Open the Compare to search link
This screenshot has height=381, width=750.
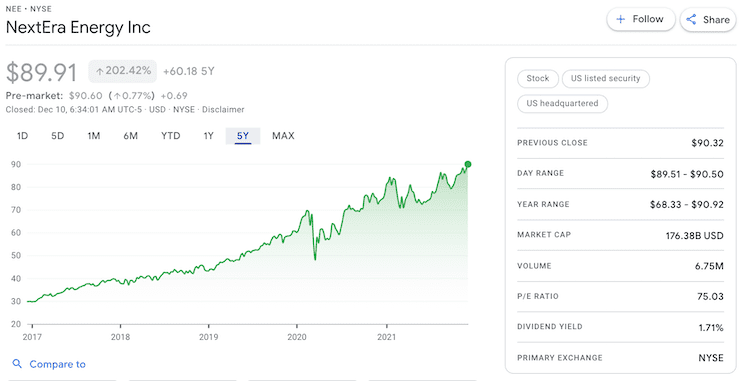(x=57, y=364)
